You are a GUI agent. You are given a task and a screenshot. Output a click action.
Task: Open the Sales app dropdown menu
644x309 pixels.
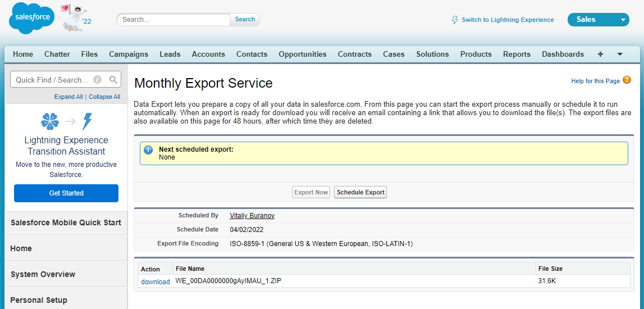coord(598,19)
